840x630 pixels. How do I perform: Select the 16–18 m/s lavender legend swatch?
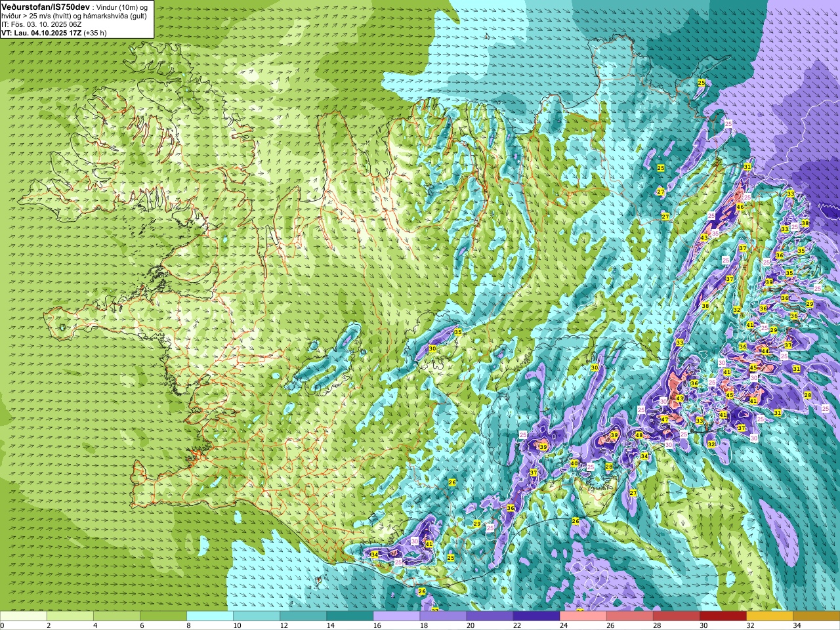tap(396, 616)
